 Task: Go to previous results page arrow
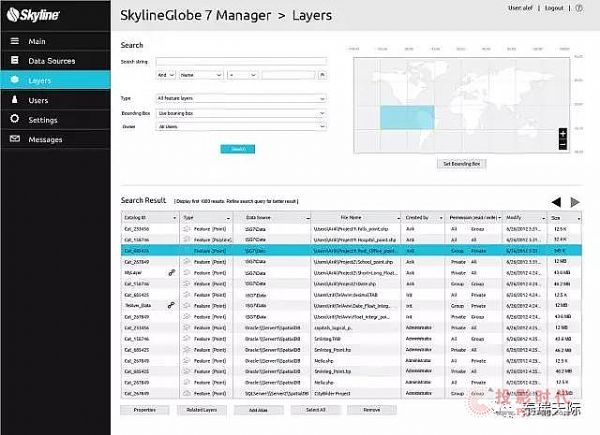pyautogui.click(x=556, y=201)
